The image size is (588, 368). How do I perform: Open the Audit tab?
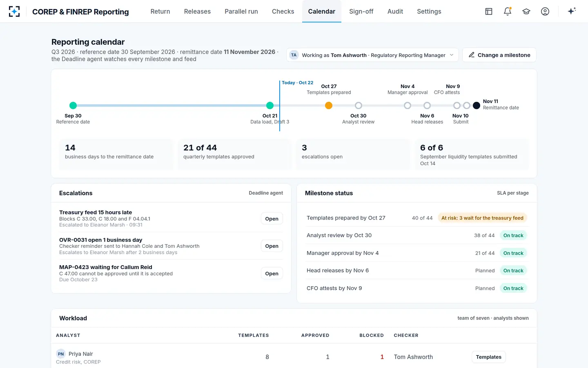point(395,11)
